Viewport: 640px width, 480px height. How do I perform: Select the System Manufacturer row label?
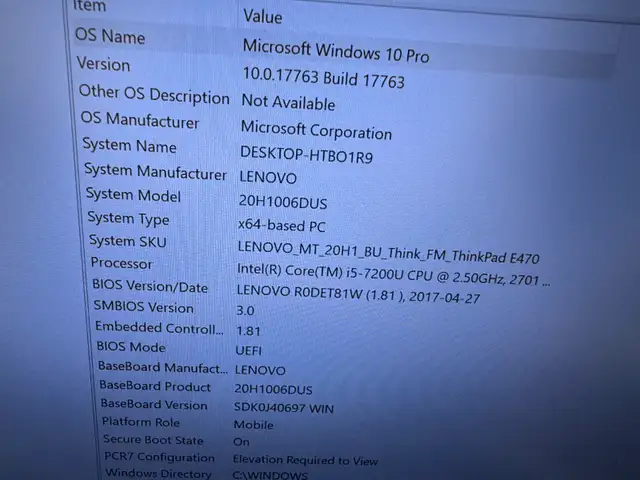pyautogui.click(x=155, y=171)
